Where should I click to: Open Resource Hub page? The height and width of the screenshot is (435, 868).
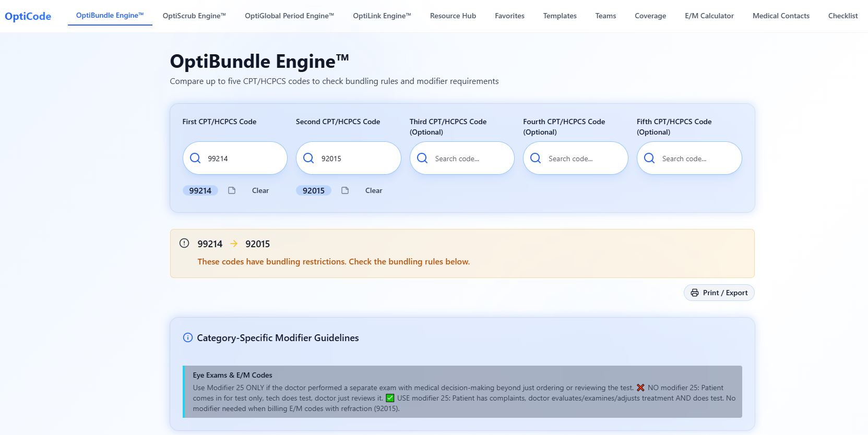click(x=453, y=16)
